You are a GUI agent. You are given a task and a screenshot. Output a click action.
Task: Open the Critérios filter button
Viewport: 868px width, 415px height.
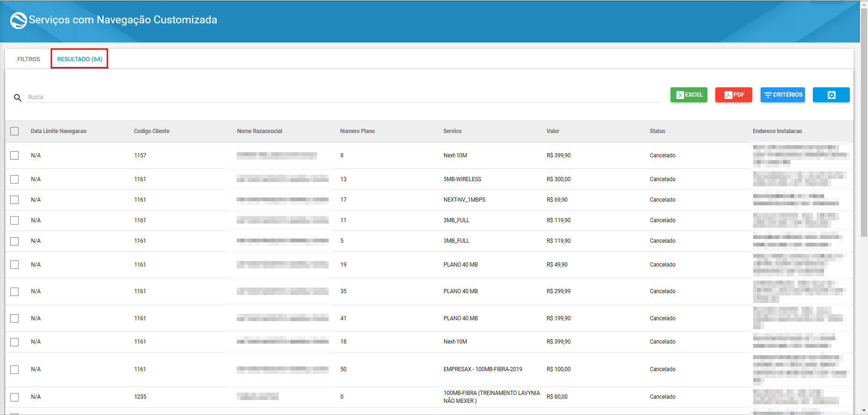(x=783, y=95)
